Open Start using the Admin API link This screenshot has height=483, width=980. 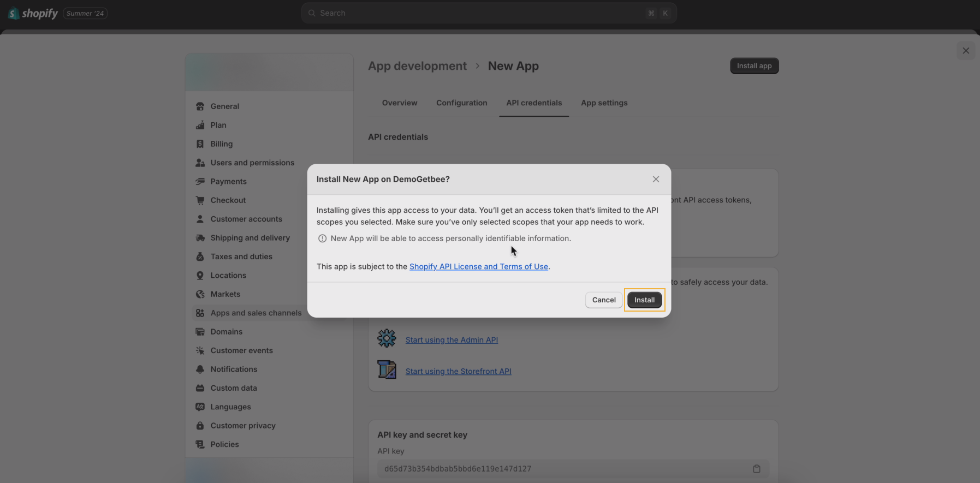452,340
